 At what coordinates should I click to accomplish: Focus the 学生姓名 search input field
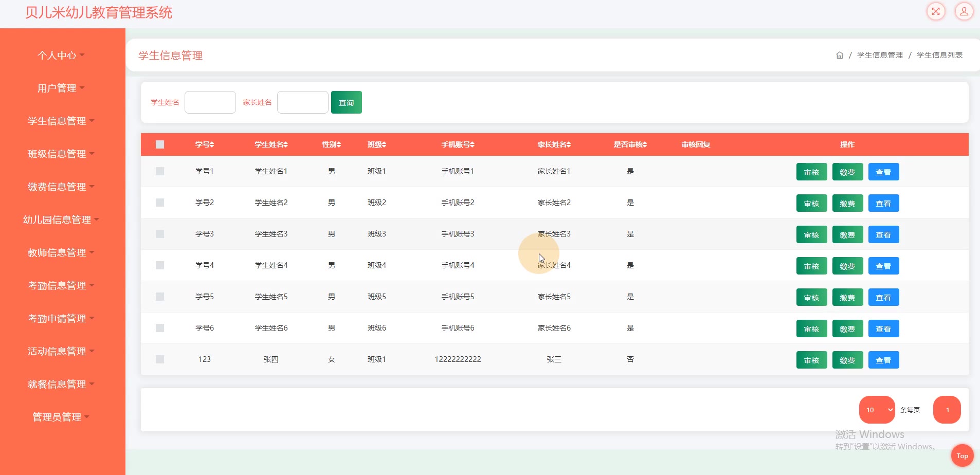tap(210, 102)
